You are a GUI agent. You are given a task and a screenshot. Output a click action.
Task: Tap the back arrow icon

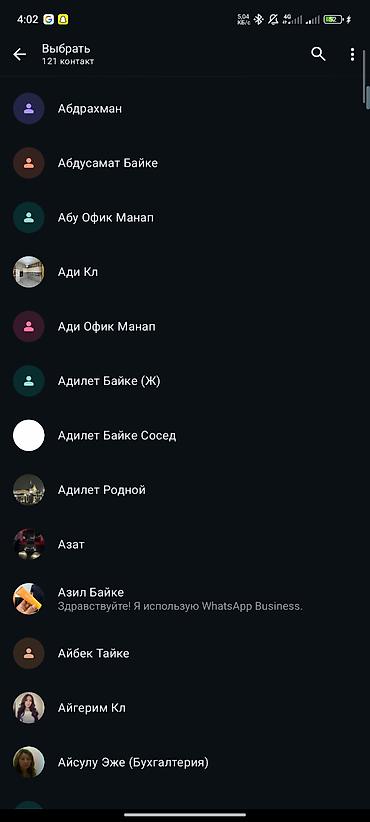(19, 54)
